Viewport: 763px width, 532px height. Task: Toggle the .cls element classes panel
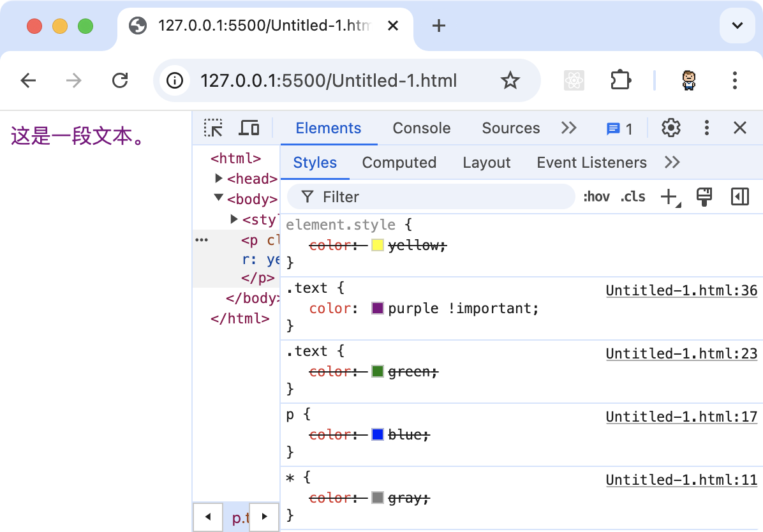pyautogui.click(x=632, y=197)
